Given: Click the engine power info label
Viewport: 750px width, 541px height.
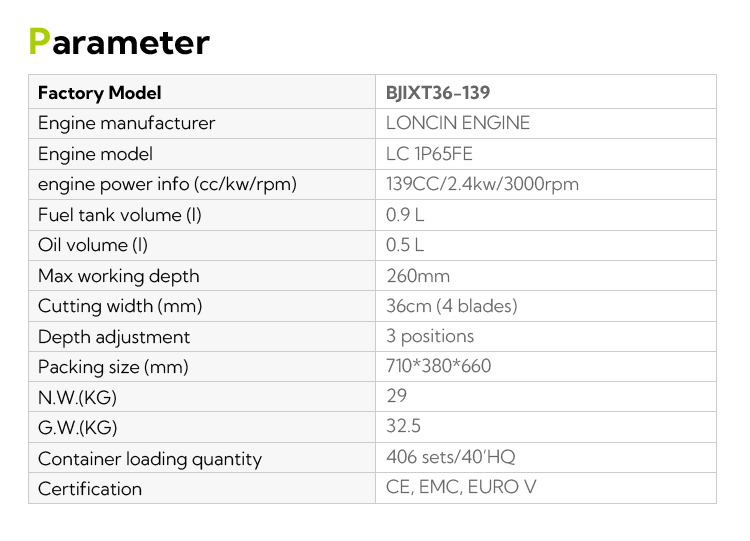Looking at the screenshot, I should click(167, 185).
